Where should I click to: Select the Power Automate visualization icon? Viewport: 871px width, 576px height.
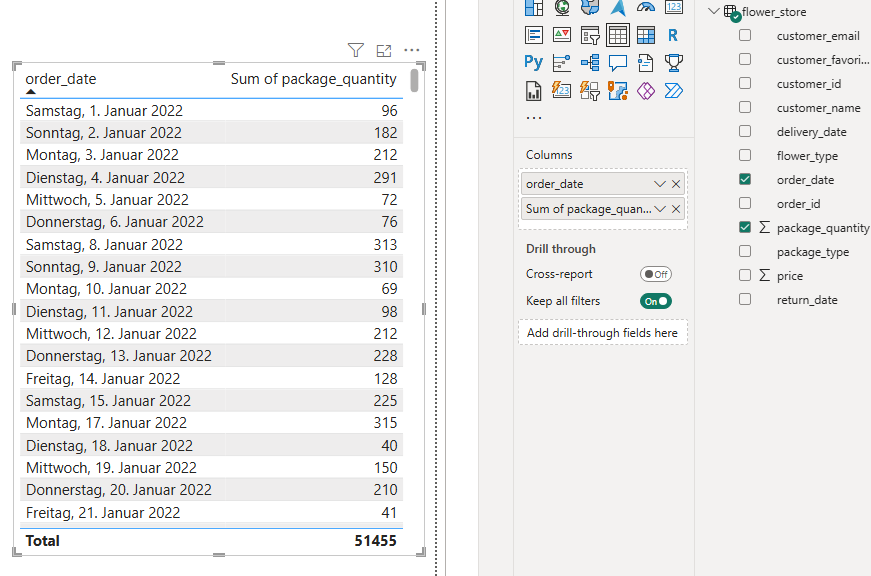(x=673, y=91)
